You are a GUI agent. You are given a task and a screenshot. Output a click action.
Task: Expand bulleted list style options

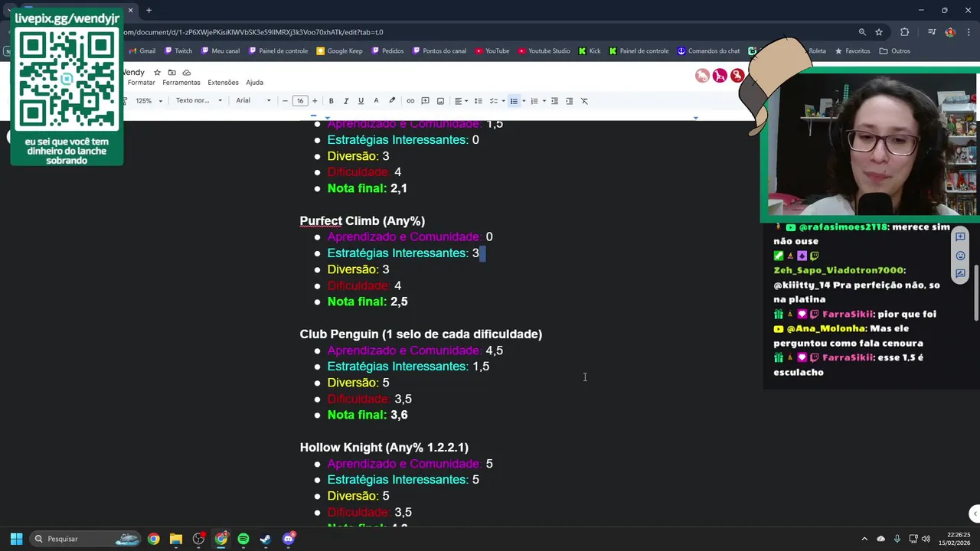pos(524,101)
